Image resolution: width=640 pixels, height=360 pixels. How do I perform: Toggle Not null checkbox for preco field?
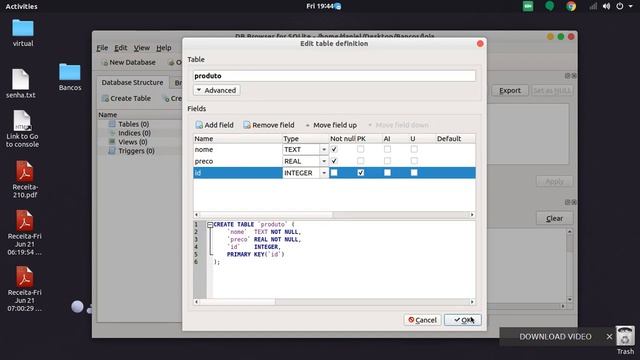[x=334, y=161]
